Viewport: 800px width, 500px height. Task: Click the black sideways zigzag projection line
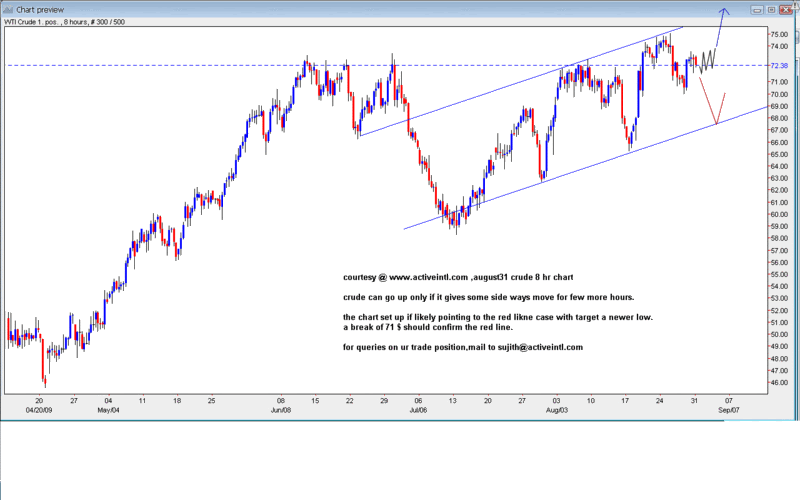pos(707,62)
